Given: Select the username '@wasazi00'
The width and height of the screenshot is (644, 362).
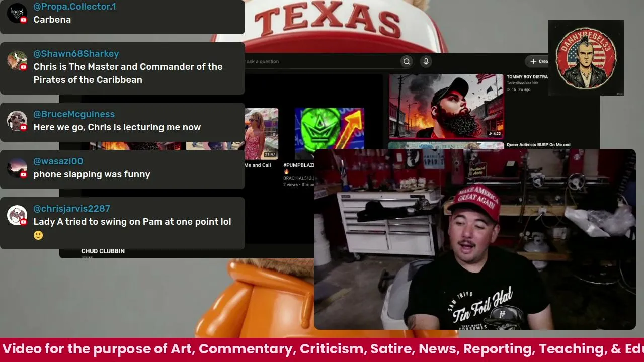Looking at the screenshot, I should point(58,161).
